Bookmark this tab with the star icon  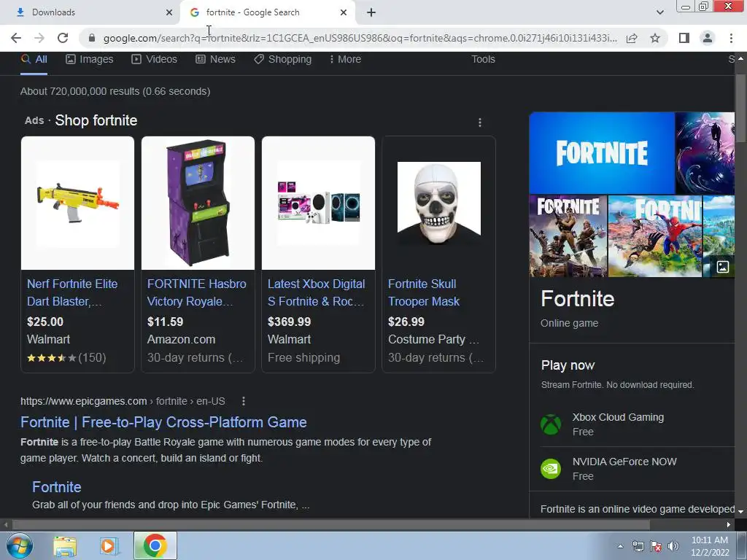(655, 38)
